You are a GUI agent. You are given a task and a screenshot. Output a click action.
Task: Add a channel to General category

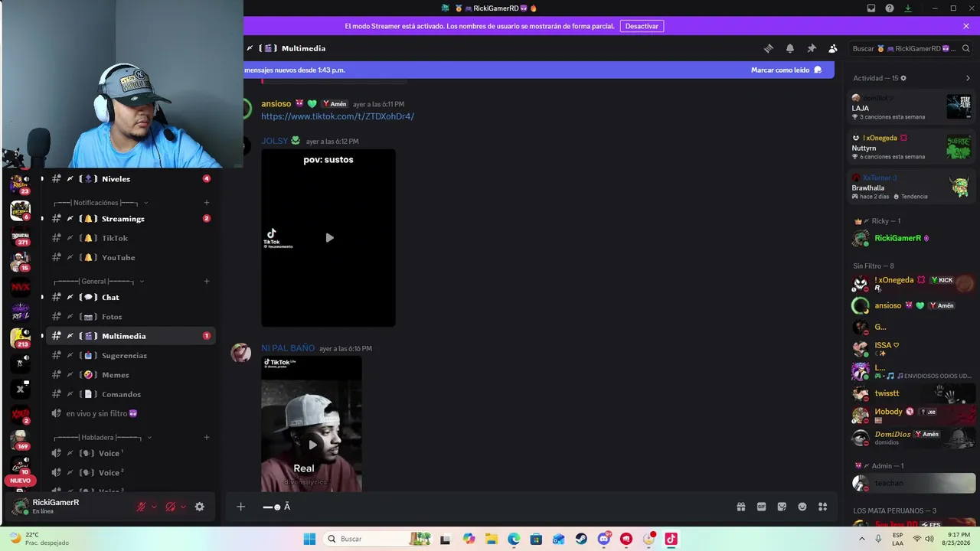point(207,282)
